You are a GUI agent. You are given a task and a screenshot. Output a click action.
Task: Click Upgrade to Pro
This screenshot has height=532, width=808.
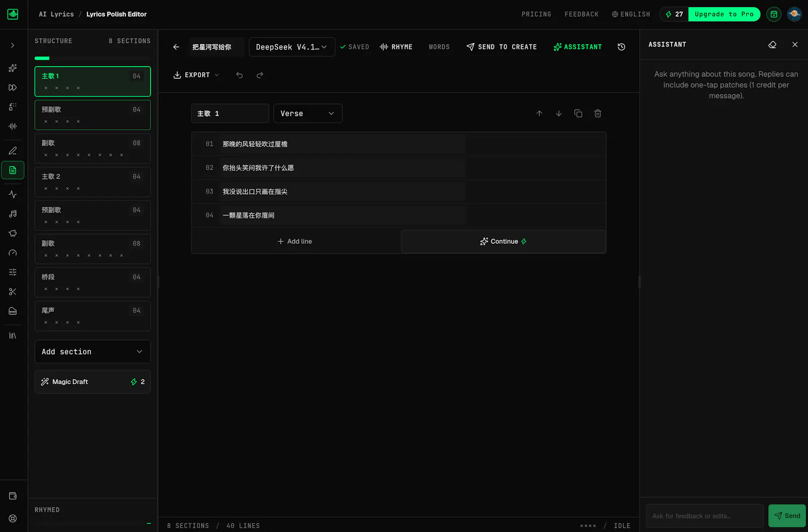[724, 14]
